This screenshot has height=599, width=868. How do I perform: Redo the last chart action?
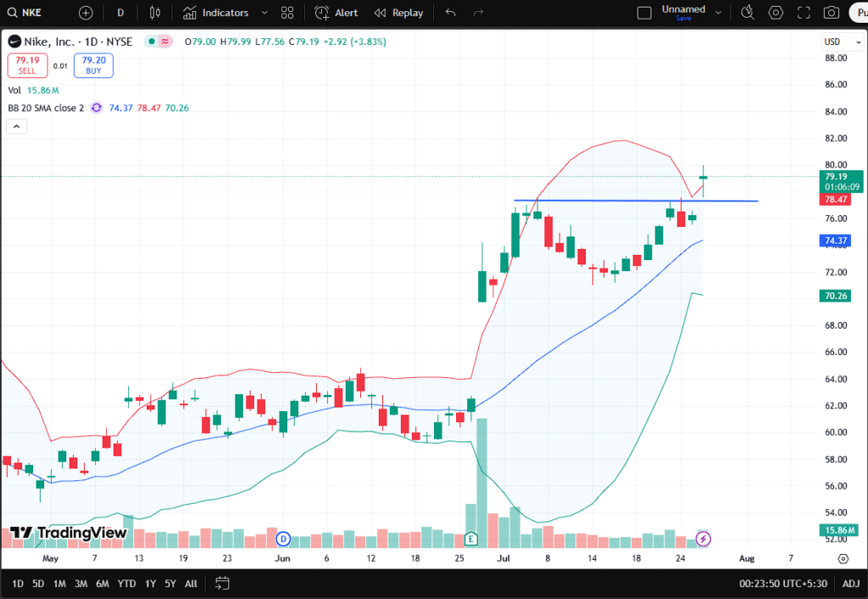point(479,13)
